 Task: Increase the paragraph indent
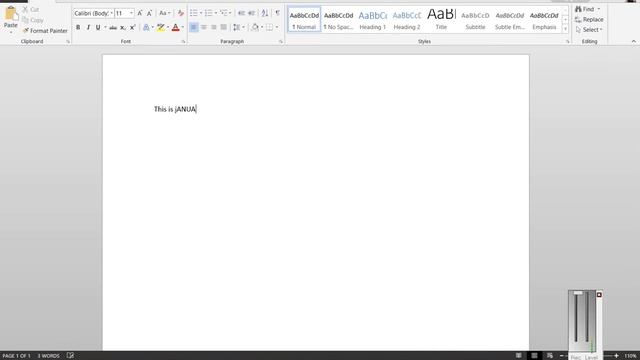[251, 13]
